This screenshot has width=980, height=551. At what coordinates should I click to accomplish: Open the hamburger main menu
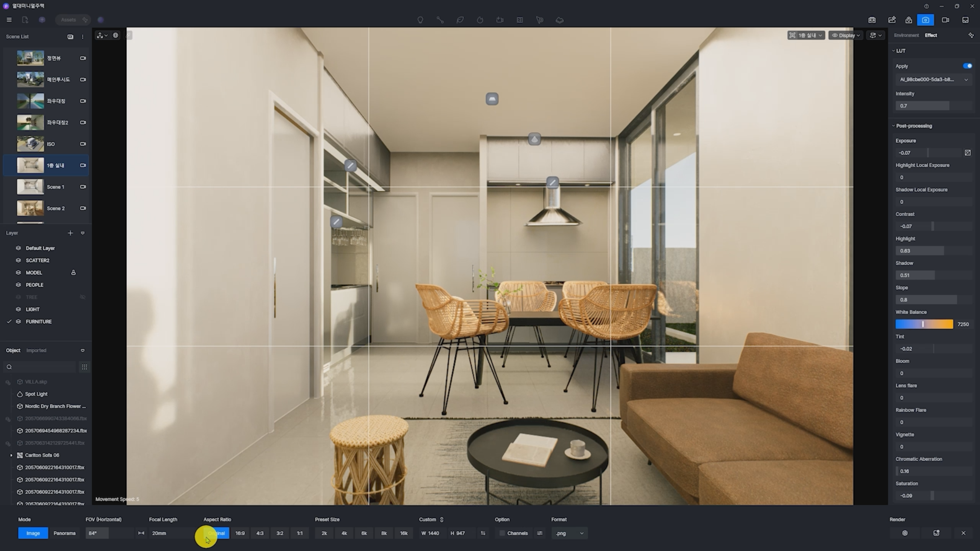click(9, 20)
